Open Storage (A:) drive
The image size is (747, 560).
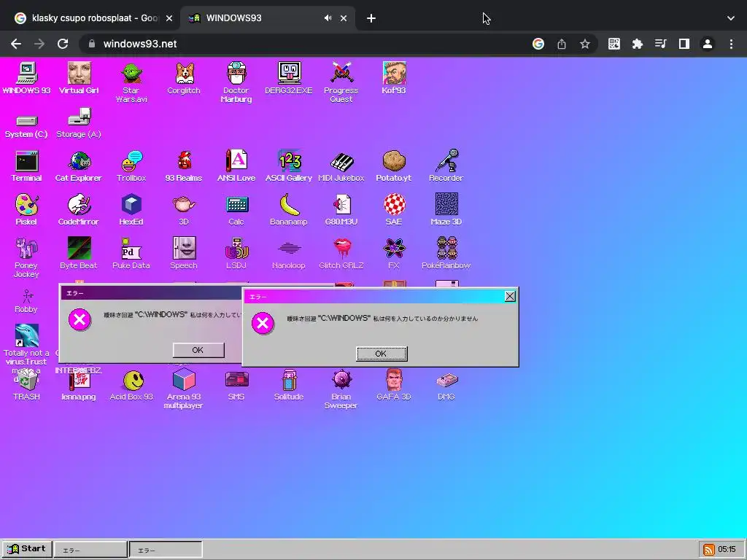coord(79,124)
